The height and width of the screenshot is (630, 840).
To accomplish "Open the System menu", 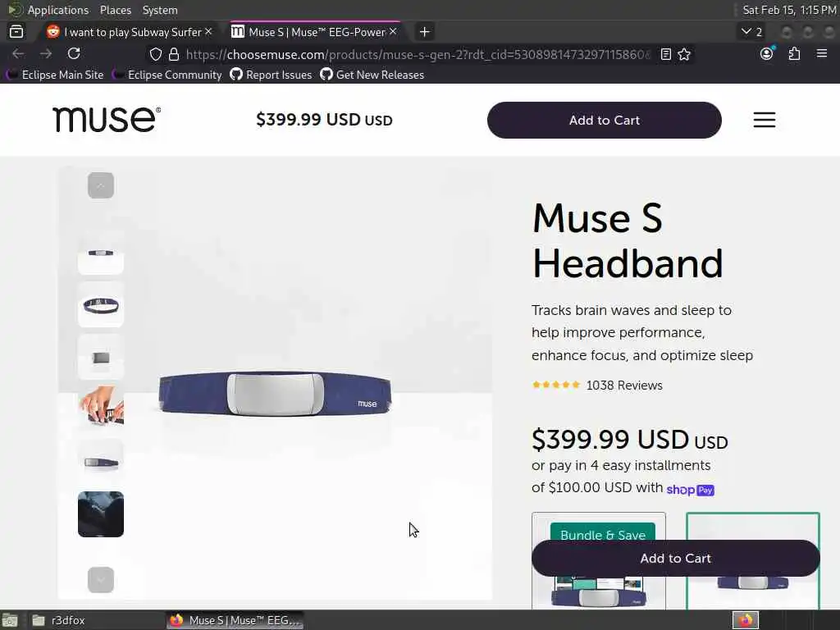I will pyautogui.click(x=160, y=10).
